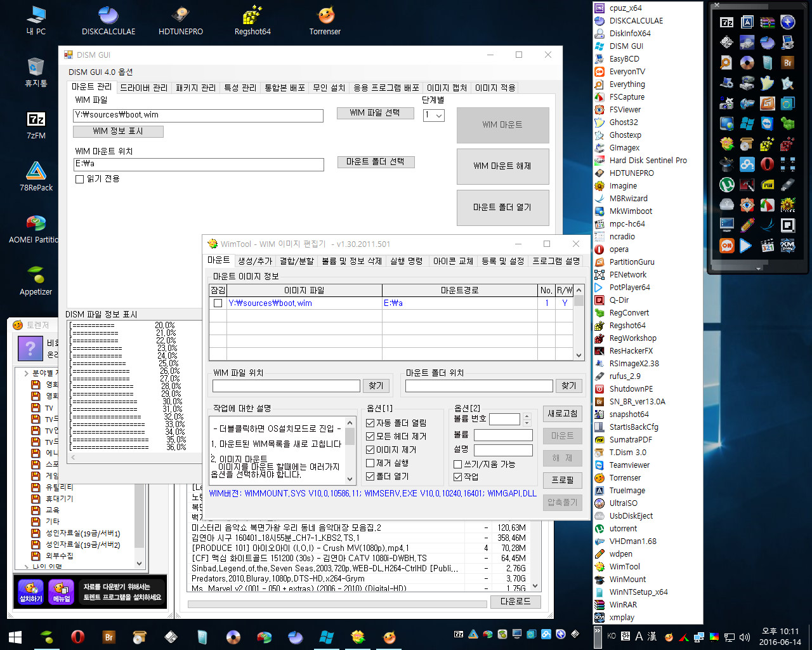Click the WIM 파일 위치 input field

click(286, 386)
